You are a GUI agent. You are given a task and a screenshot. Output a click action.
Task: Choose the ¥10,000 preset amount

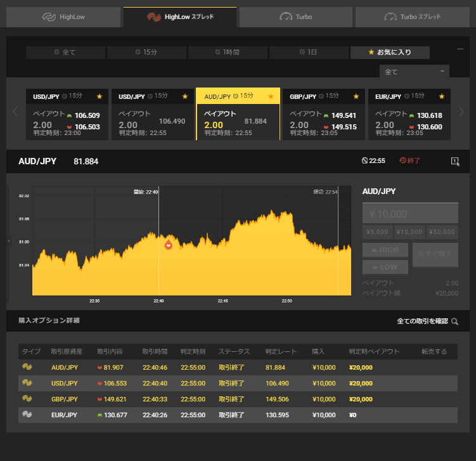[x=409, y=232]
